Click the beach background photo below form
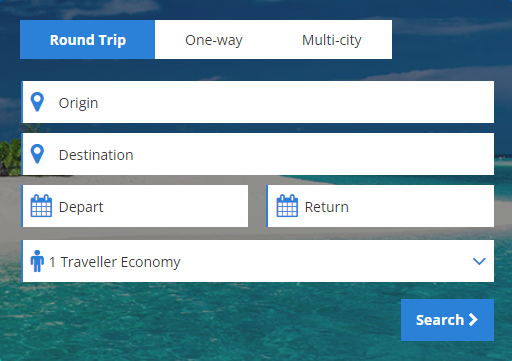 (200, 323)
